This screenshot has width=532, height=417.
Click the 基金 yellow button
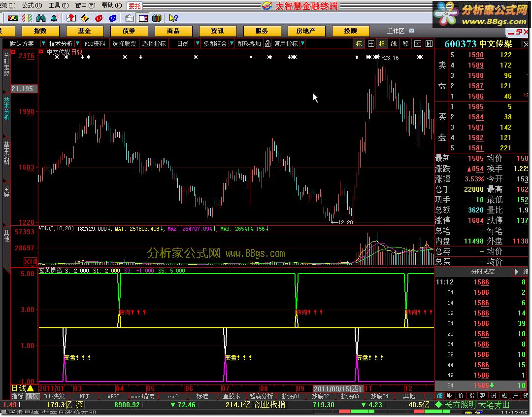[85, 31]
